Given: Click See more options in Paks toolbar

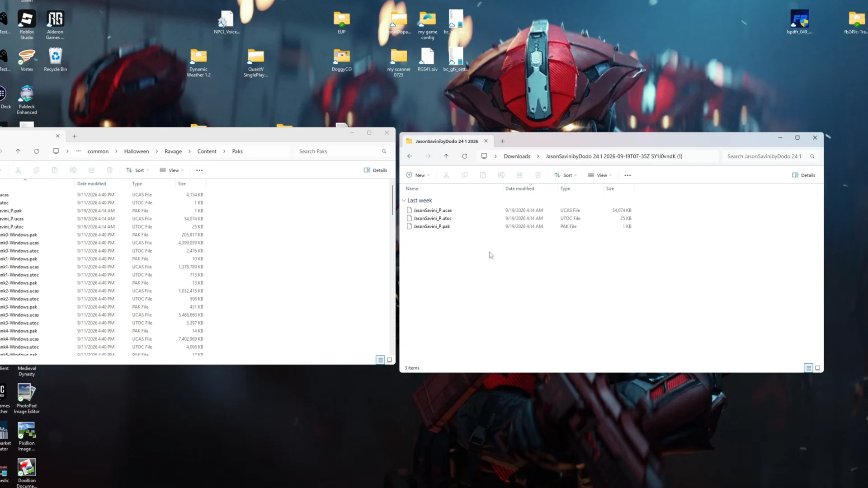Looking at the screenshot, I should (199, 170).
